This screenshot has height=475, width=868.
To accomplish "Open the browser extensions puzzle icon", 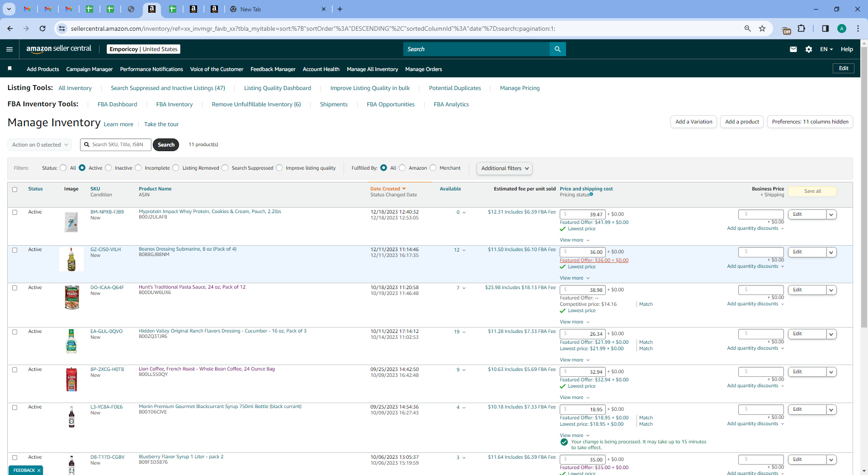I will click(802, 28).
